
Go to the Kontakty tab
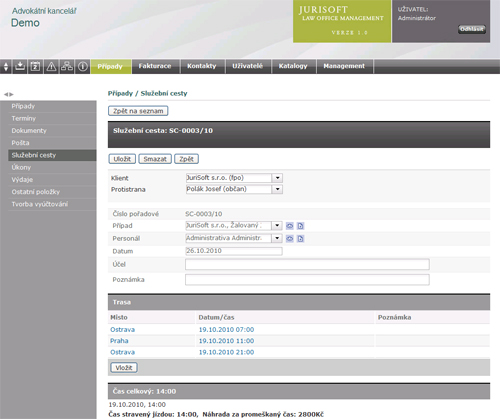[202, 66]
